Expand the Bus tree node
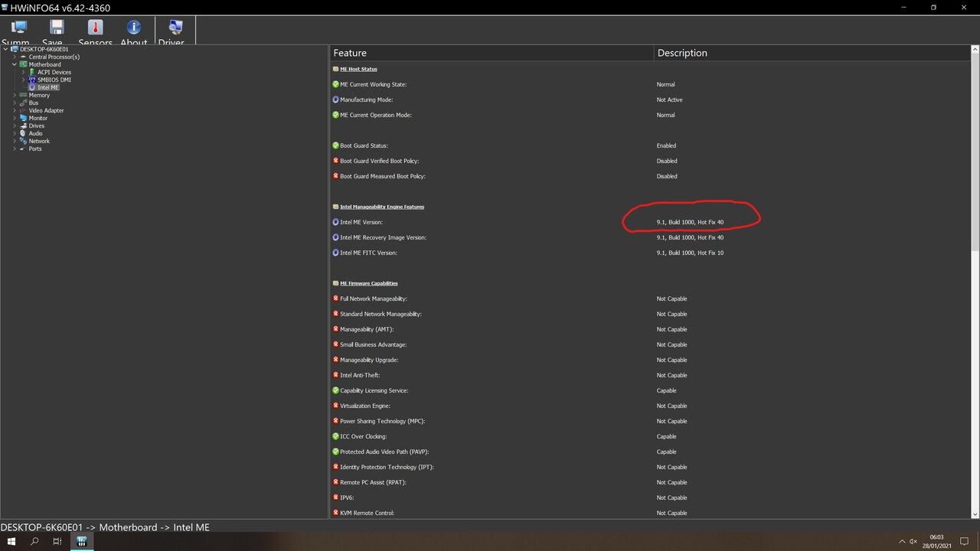 pyautogui.click(x=15, y=103)
